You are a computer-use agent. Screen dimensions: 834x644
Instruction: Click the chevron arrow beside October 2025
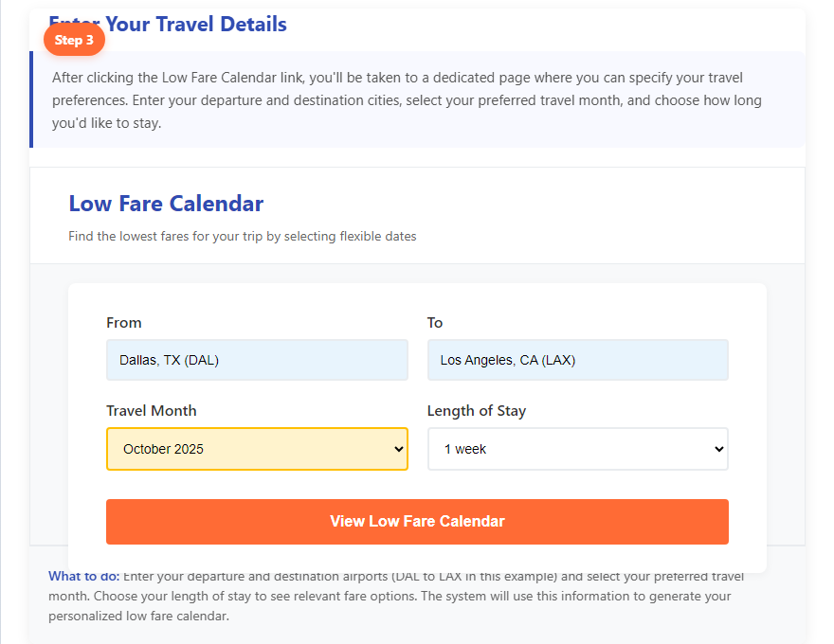click(398, 449)
